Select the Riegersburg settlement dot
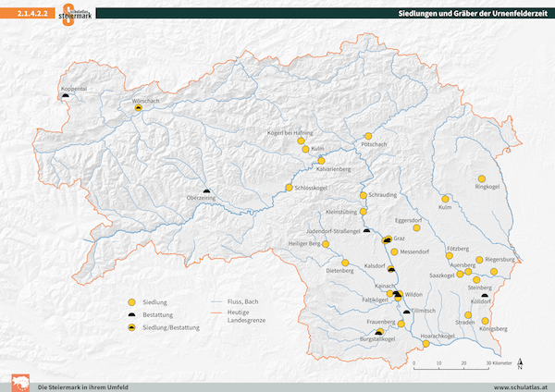This screenshot has height=392, width=555. click(x=479, y=260)
